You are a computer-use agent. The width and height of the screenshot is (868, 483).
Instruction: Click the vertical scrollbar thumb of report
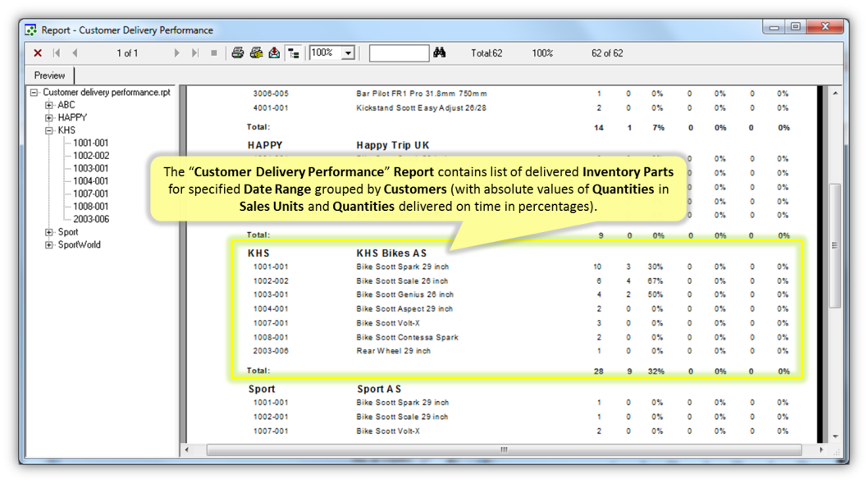(835, 246)
